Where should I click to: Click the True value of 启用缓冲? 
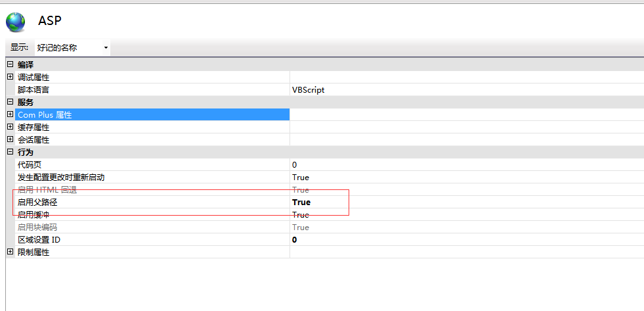[301, 215]
